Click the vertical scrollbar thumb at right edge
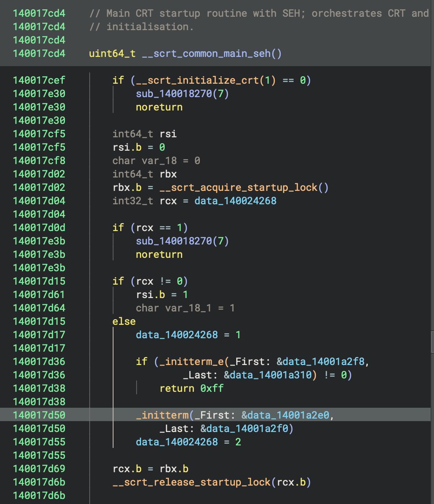 pos(432,341)
